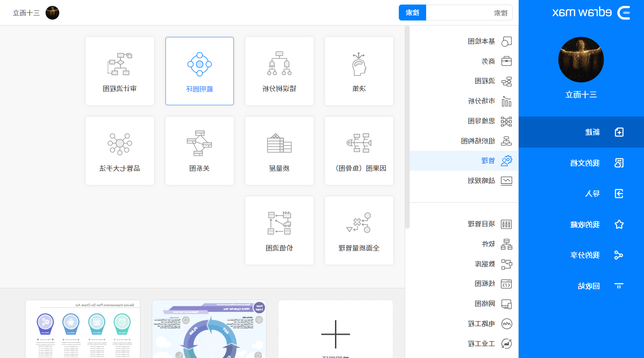Viewport: 644px width, 358px height.
Task: Choose the 价值流图 value stream card
Action: (279, 230)
